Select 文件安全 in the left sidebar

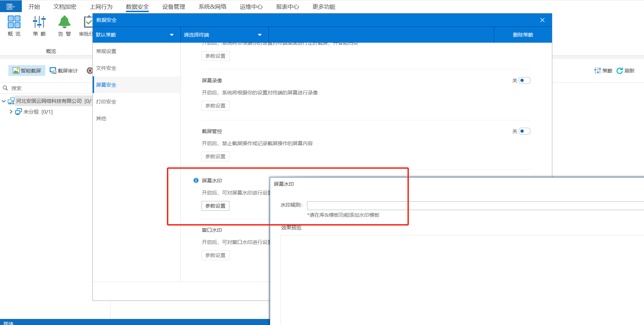tap(106, 68)
